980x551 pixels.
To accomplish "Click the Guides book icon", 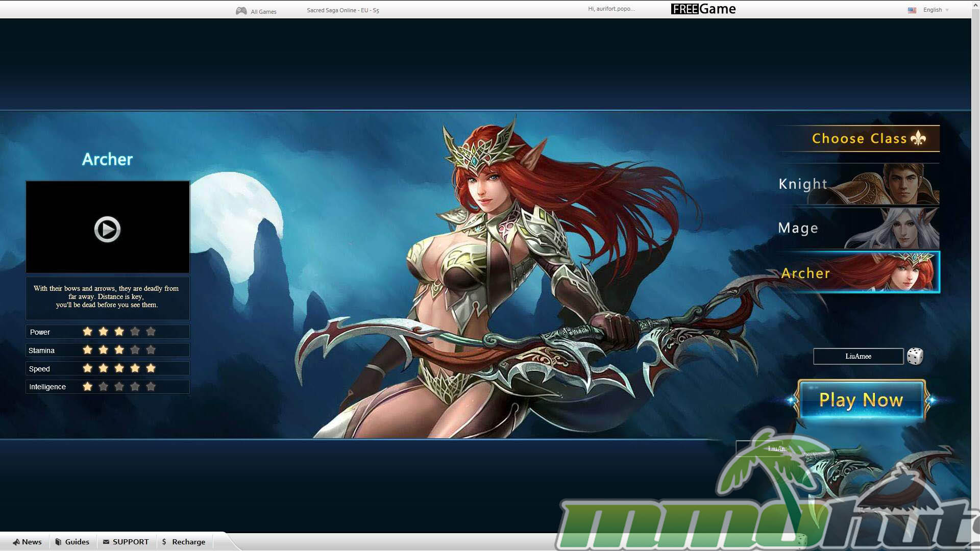I will [x=58, y=542].
